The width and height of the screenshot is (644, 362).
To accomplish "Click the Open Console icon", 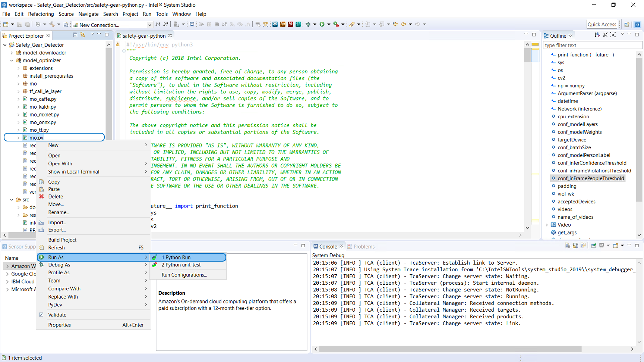I will tap(616, 245).
